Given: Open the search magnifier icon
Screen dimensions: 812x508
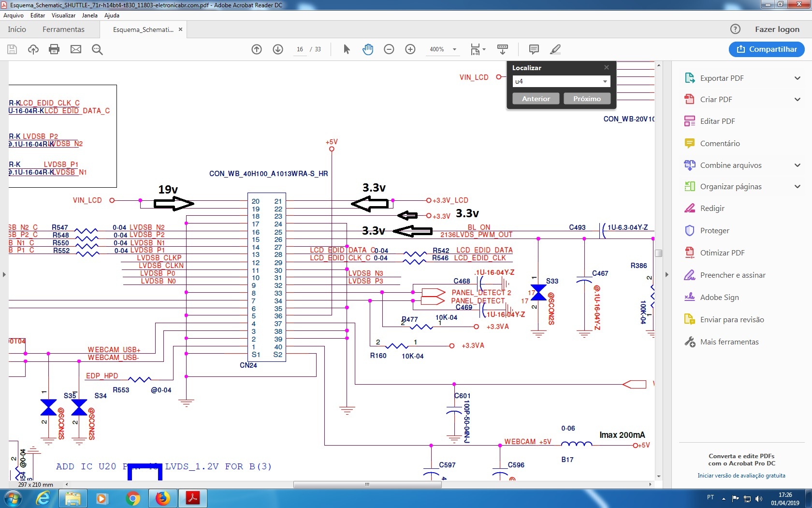Looking at the screenshot, I should pyautogui.click(x=97, y=49).
